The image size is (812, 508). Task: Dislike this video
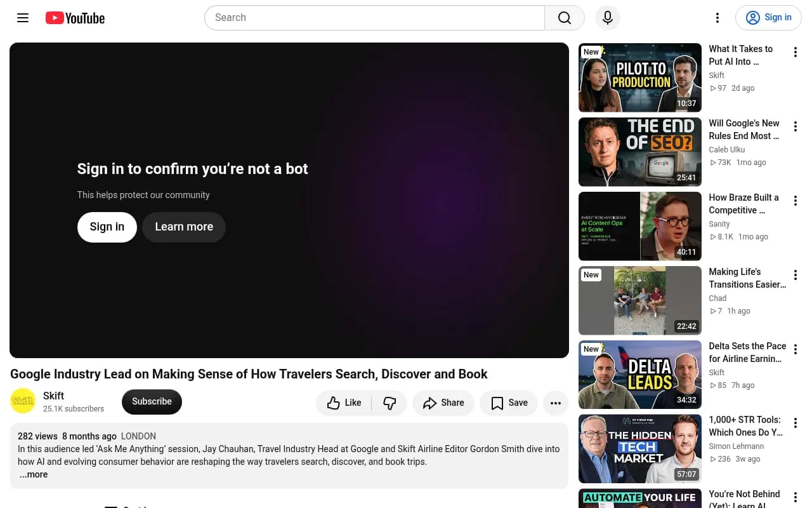(x=390, y=403)
